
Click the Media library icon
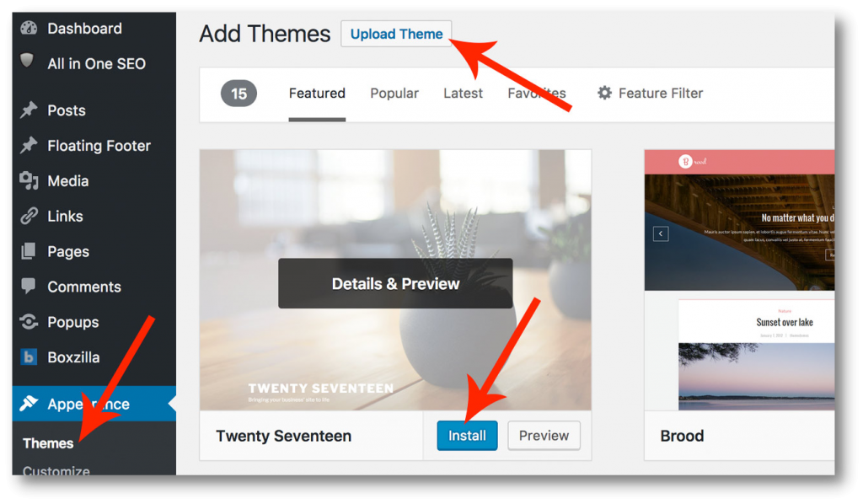29,180
